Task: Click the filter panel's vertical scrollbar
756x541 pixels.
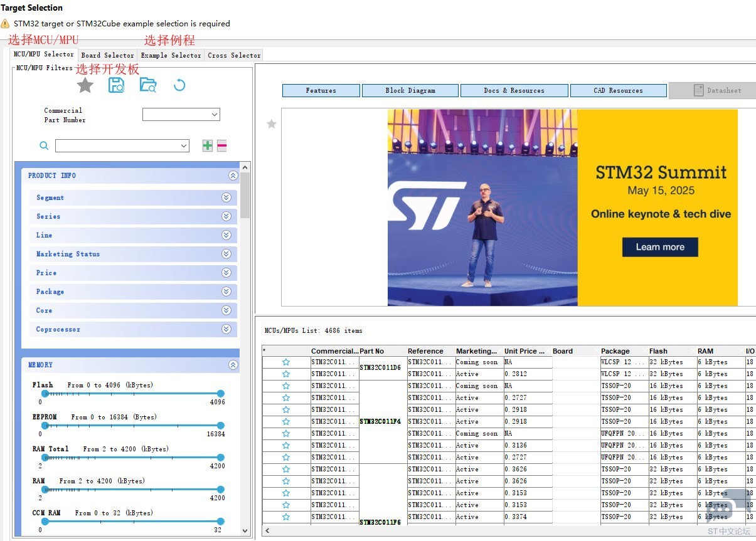Action: click(x=245, y=195)
